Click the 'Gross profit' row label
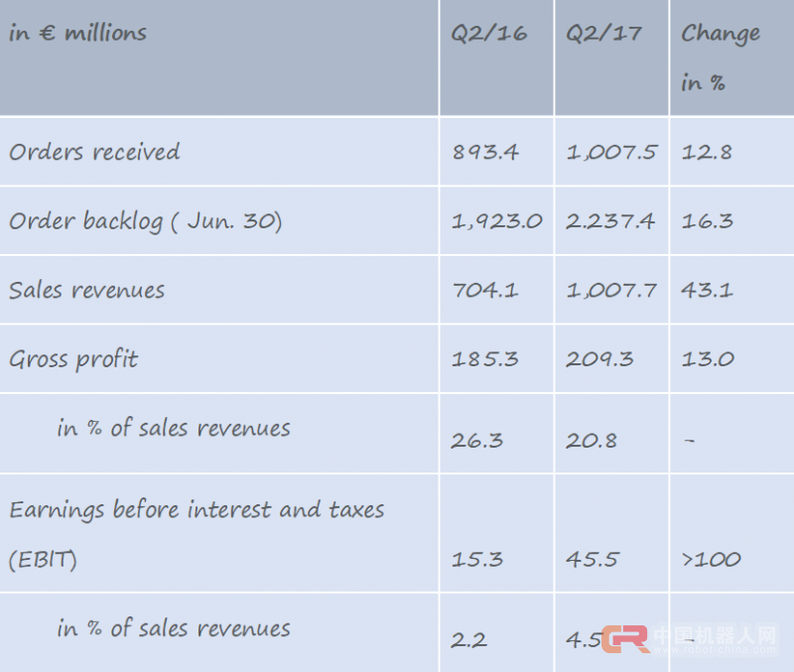 [73, 359]
